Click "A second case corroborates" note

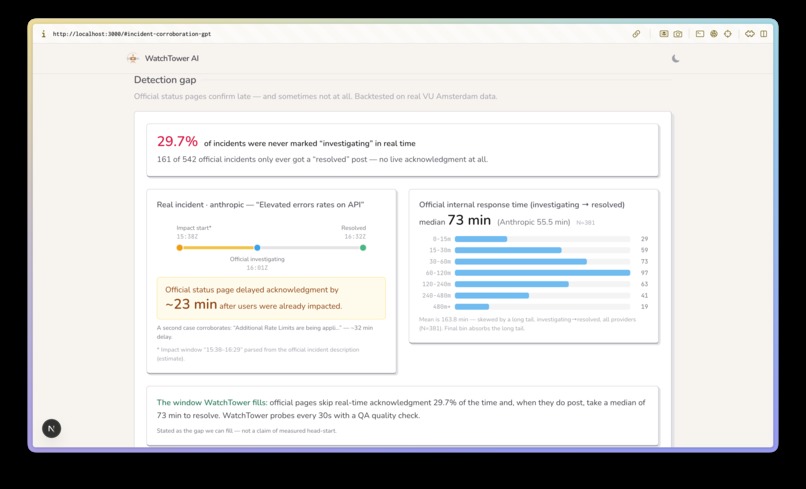click(265, 332)
